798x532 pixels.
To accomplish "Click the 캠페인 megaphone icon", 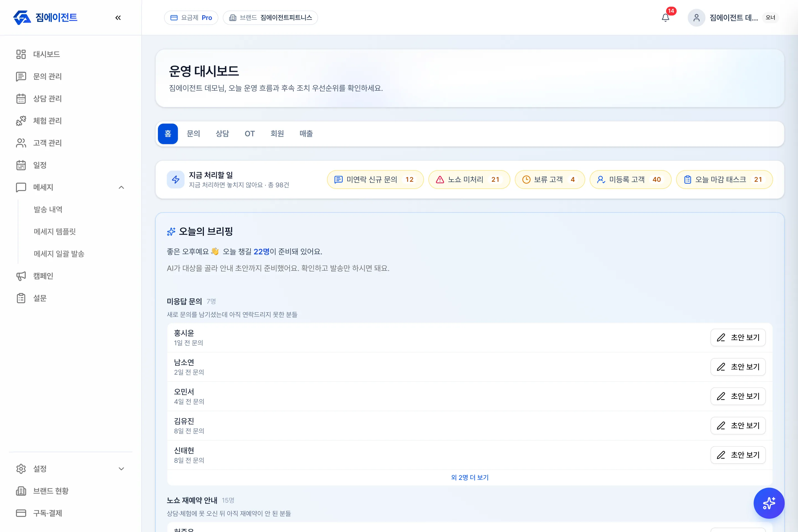I will pyautogui.click(x=21, y=276).
